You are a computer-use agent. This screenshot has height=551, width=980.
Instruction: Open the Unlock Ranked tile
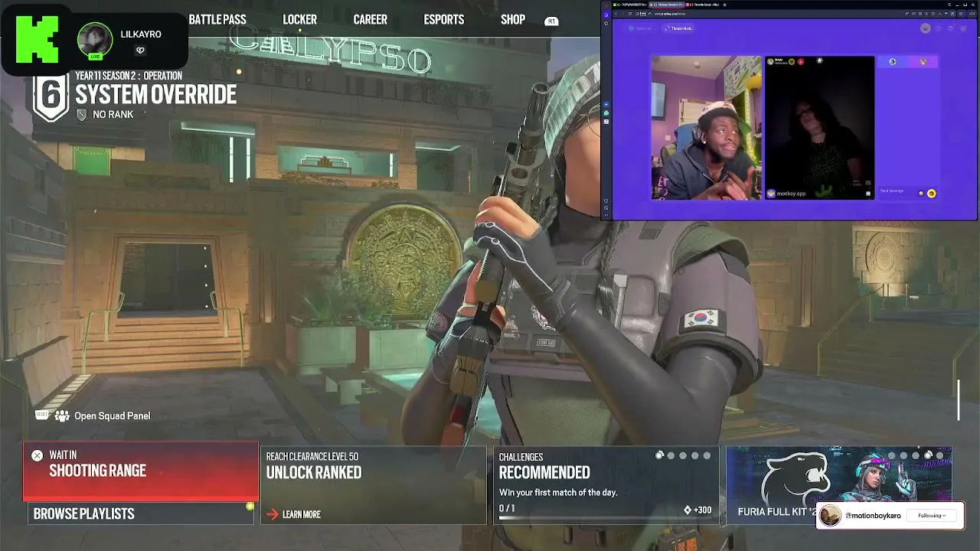coord(374,485)
